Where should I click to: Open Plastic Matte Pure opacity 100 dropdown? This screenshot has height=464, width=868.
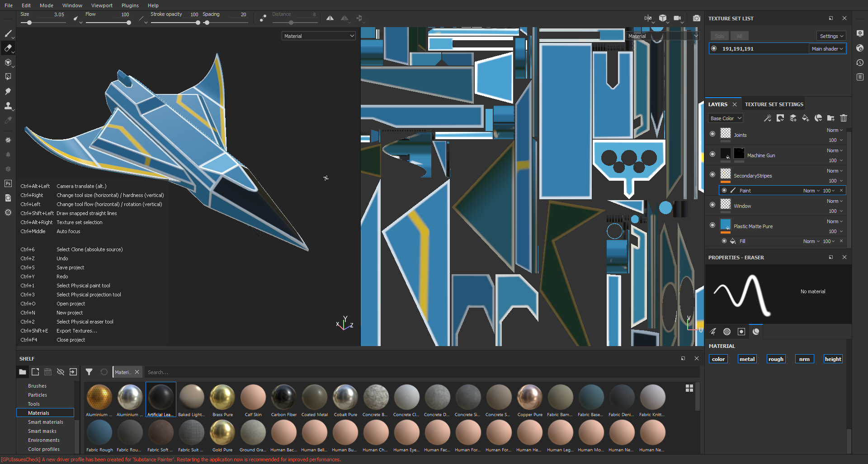pos(835,231)
